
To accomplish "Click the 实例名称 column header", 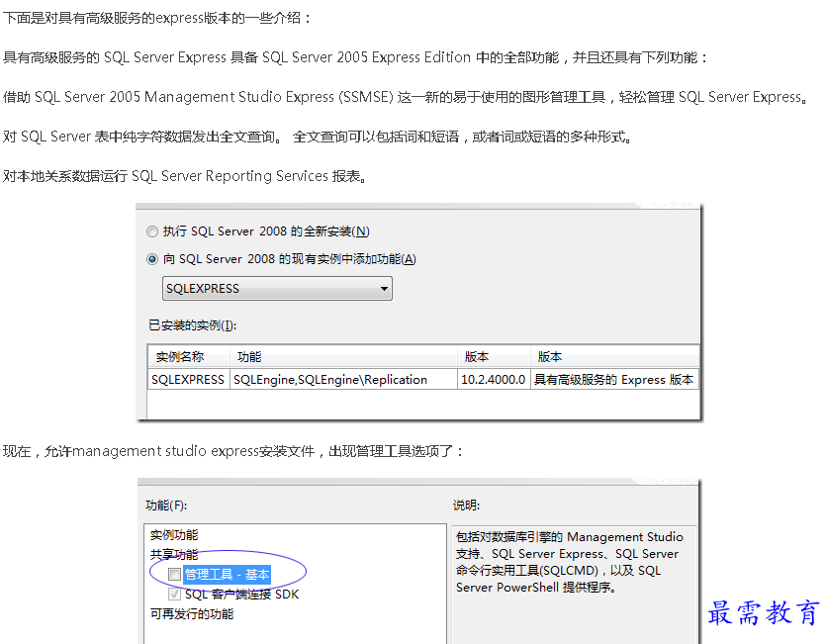I will (x=189, y=357).
